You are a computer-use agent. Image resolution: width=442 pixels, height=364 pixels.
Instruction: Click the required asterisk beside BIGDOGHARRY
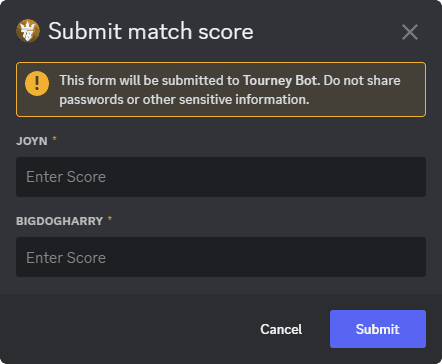[110, 219]
